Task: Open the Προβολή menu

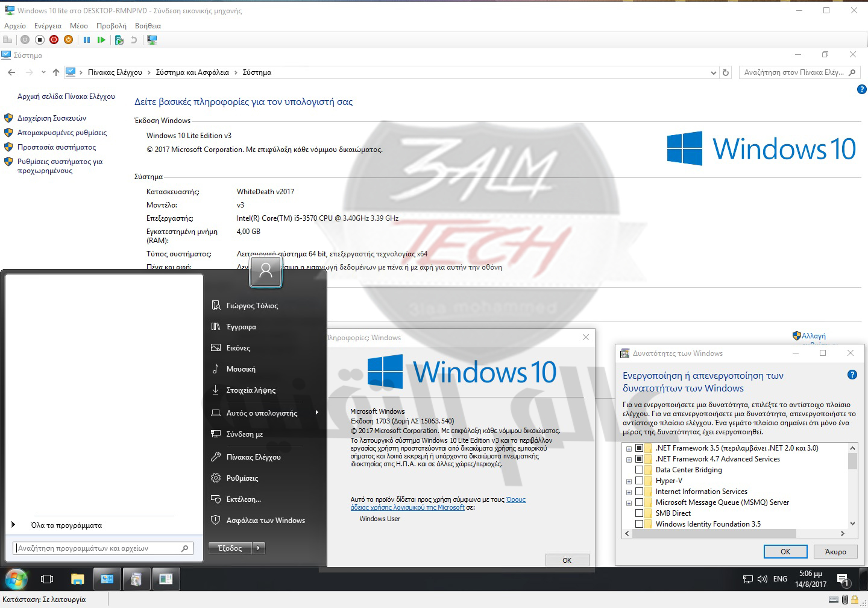Action: pyautogui.click(x=112, y=26)
